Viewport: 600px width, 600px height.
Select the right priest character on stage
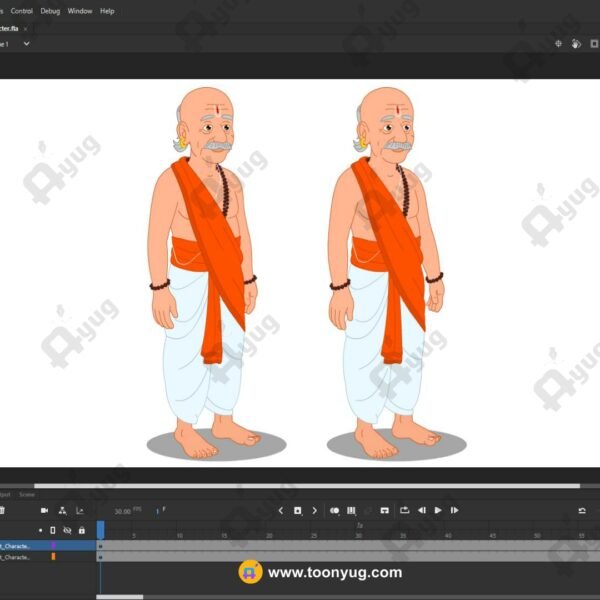(x=386, y=273)
